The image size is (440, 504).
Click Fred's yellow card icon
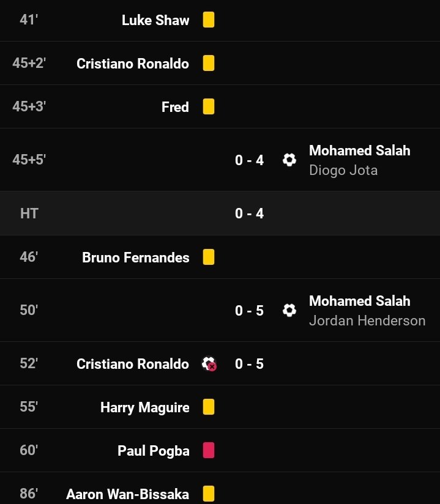209,106
